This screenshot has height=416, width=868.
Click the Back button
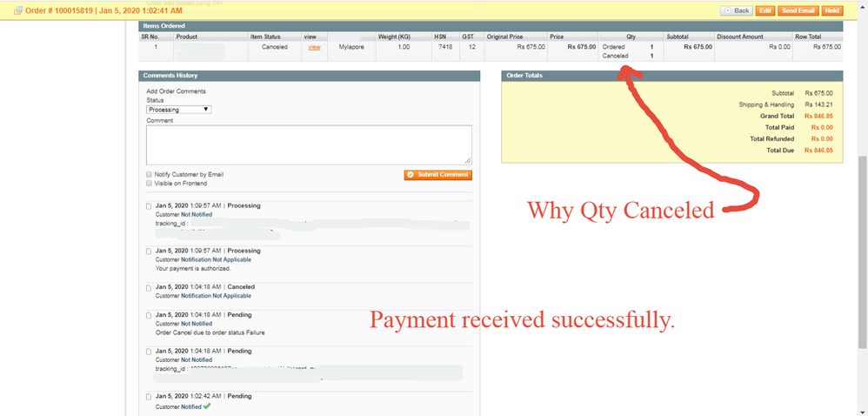click(736, 10)
